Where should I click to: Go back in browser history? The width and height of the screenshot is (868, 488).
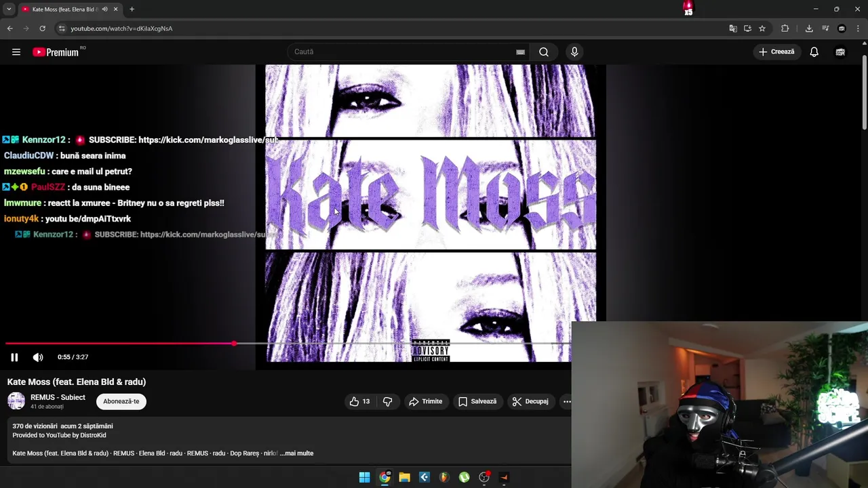pyautogui.click(x=9, y=28)
